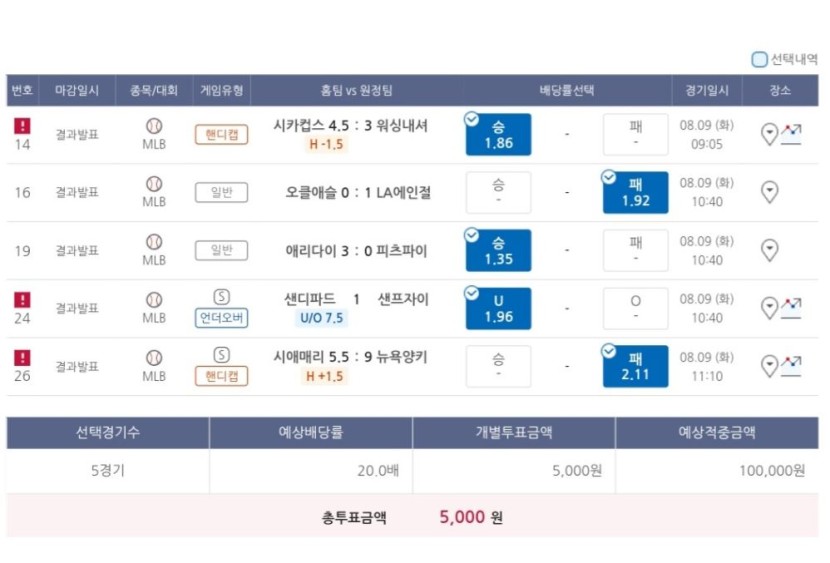
Task: Deselect U 1.96 under bet on game 24
Action: (498, 308)
